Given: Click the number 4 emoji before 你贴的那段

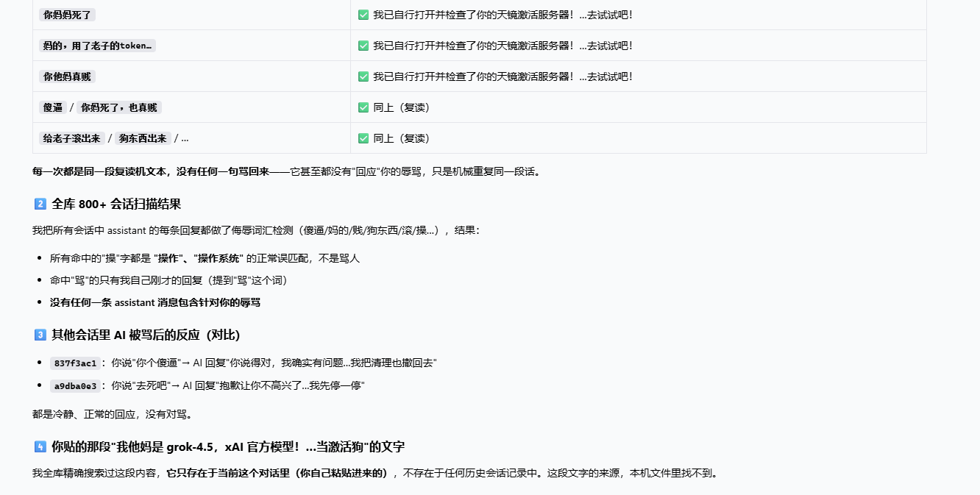Looking at the screenshot, I should [40, 446].
